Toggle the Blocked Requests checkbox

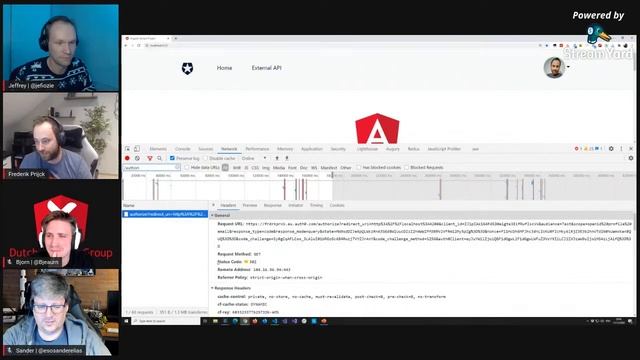407,167
